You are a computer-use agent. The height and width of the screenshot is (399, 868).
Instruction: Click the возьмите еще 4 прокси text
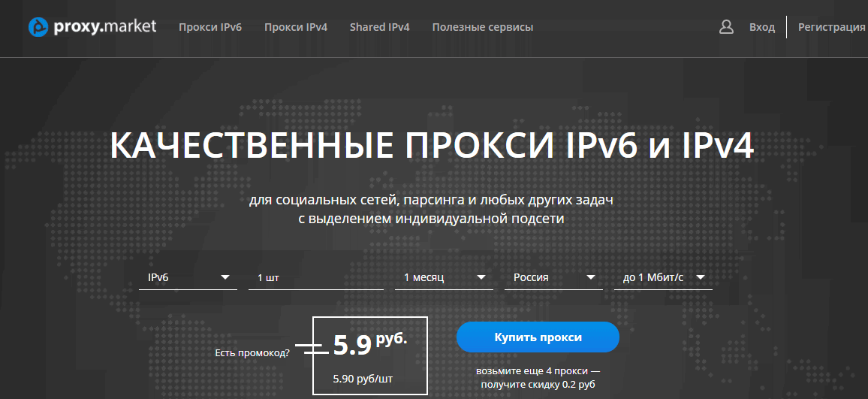click(538, 371)
